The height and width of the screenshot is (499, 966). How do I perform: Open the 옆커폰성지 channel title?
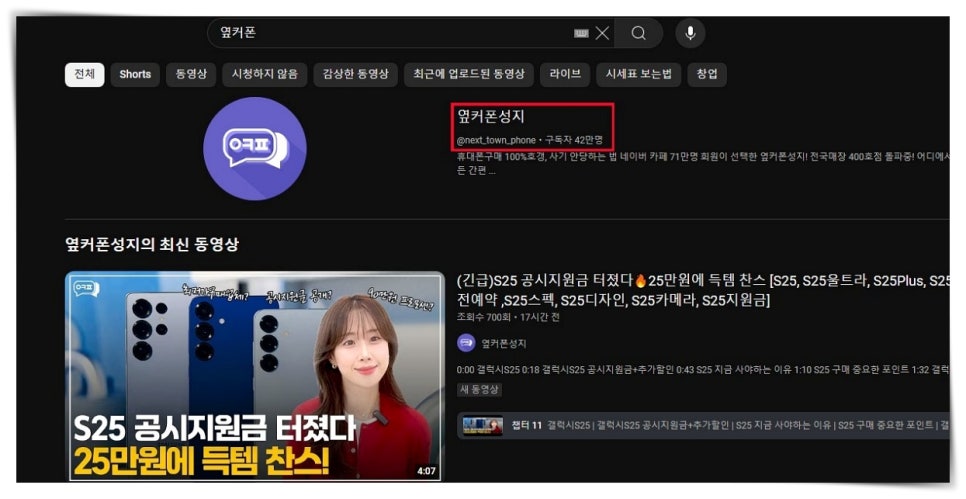point(490,116)
